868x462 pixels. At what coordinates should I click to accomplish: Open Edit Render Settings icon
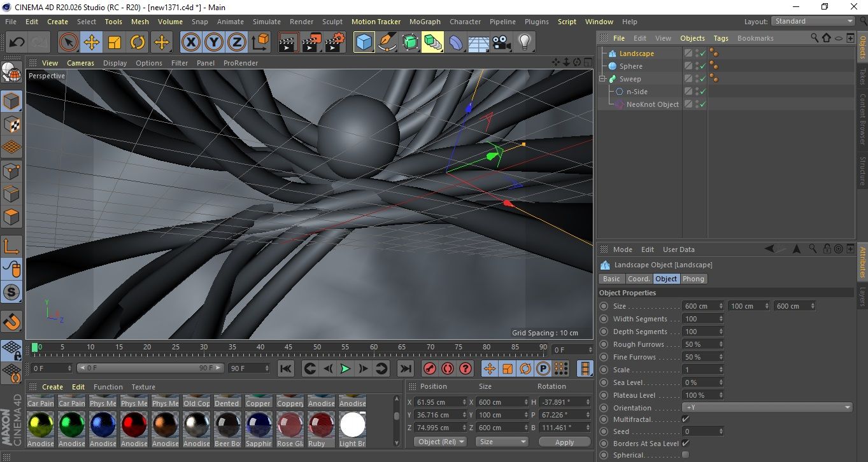point(335,43)
